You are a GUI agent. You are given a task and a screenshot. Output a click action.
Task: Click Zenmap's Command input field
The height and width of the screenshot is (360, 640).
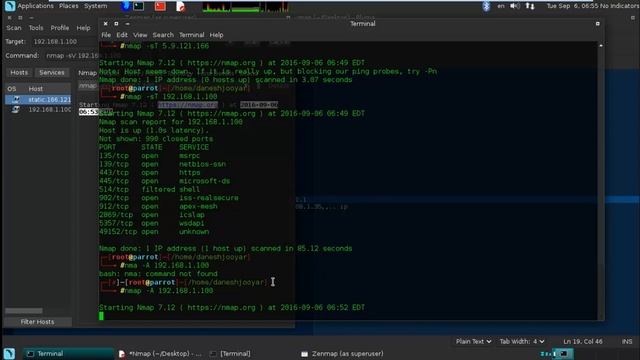71,56
